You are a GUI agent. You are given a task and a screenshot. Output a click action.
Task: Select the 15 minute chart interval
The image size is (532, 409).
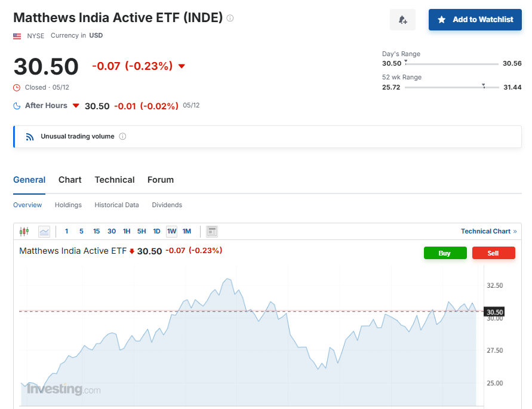point(96,232)
